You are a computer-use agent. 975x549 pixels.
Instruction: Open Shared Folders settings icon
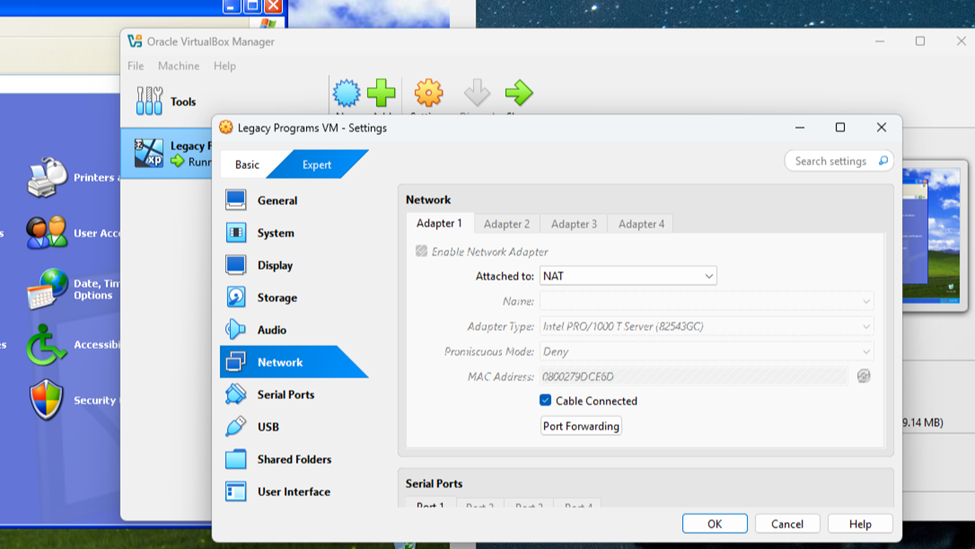click(x=236, y=459)
